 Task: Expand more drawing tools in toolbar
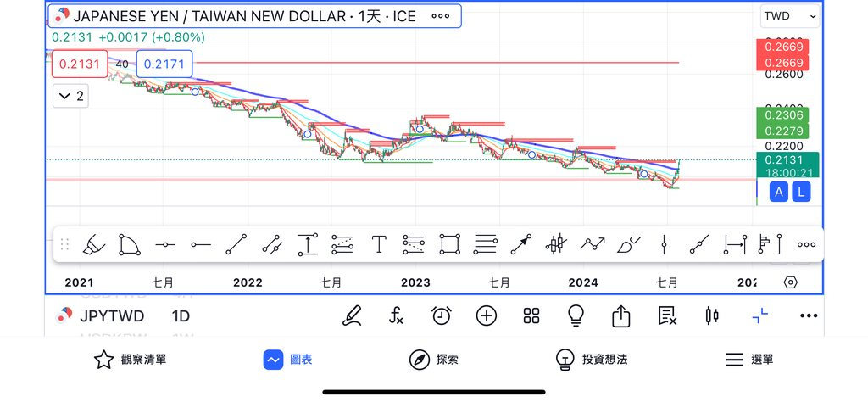[806, 245]
